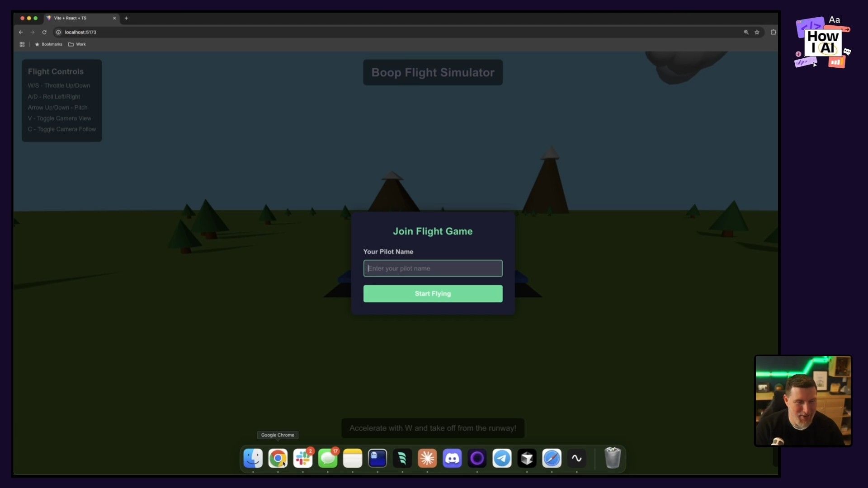Open Chrome extensions puzzle icon

pyautogui.click(x=773, y=32)
